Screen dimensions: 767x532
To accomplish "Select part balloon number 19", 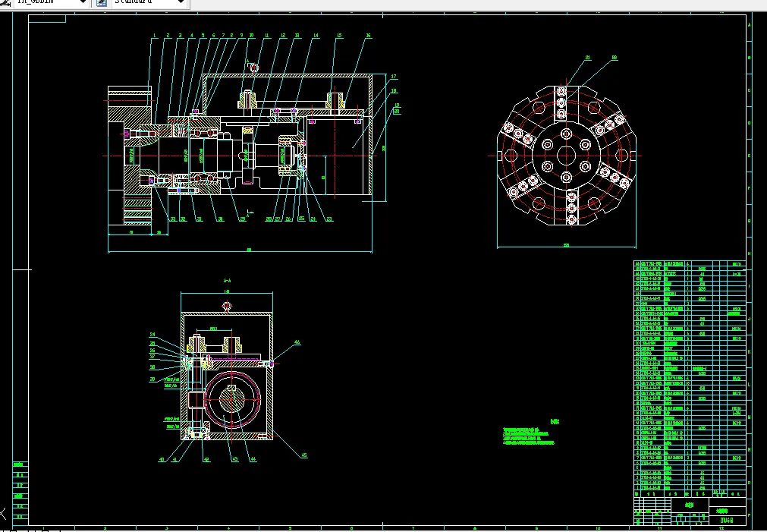I will click(x=397, y=105).
